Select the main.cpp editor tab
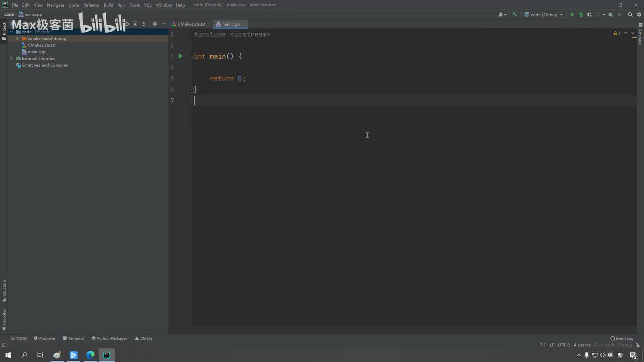Viewport: 644px width, 362px height. (x=231, y=24)
